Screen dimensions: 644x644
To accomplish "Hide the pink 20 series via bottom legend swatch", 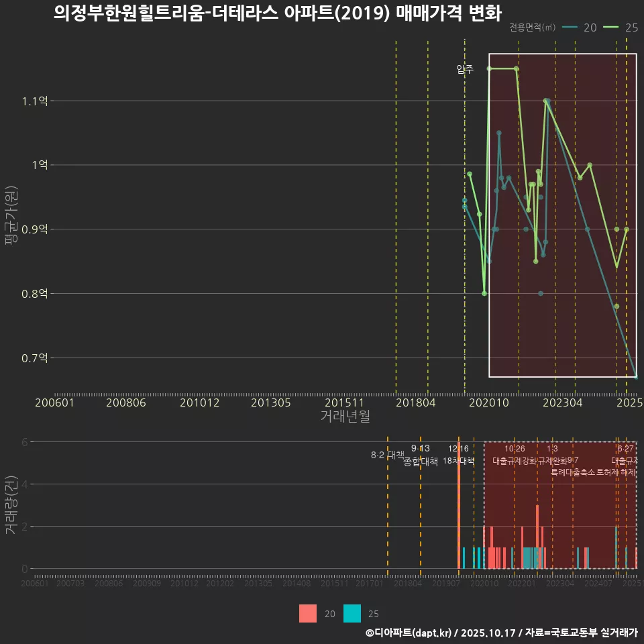I will 307,614.
